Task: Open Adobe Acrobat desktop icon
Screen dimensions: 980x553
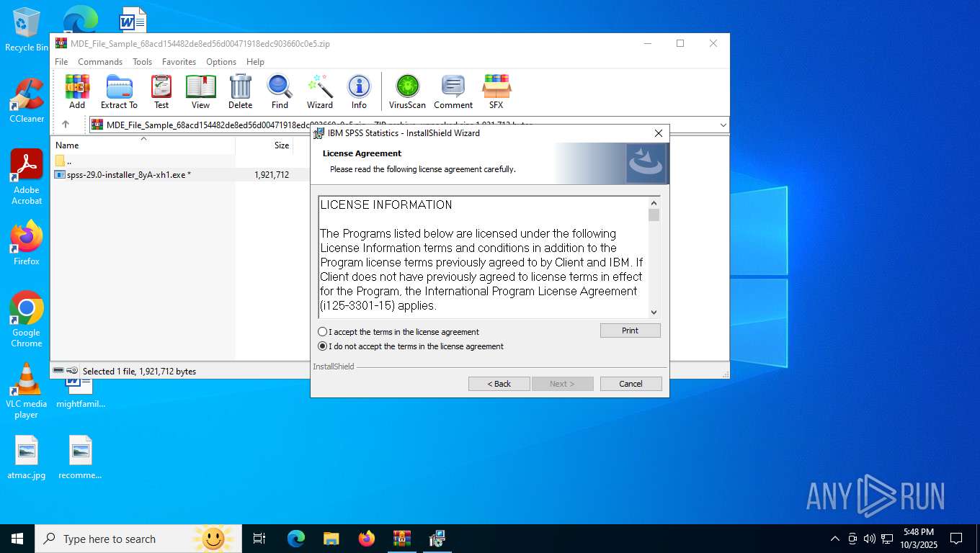Action: coord(27,177)
